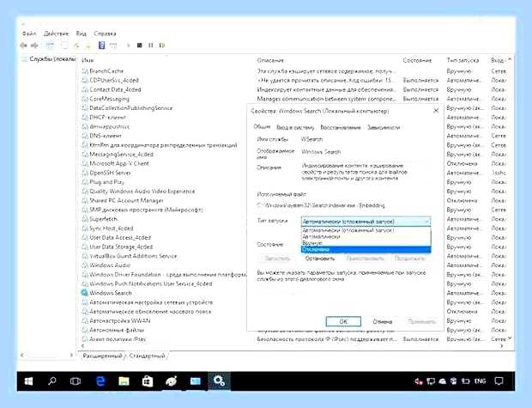Open Task View from the taskbar
The image size is (532, 408).
[76, 381]
